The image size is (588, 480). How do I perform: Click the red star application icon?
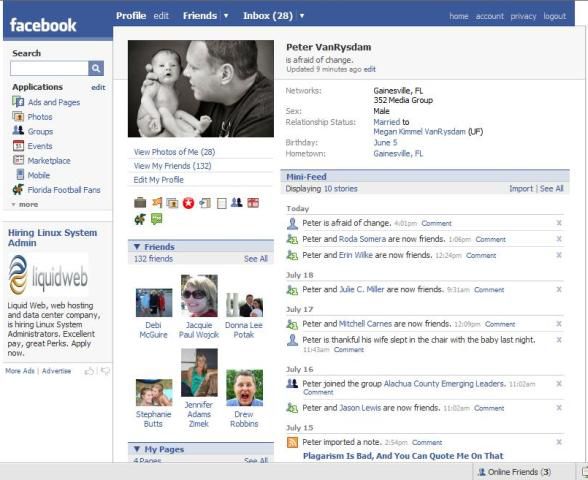(188, 203)
